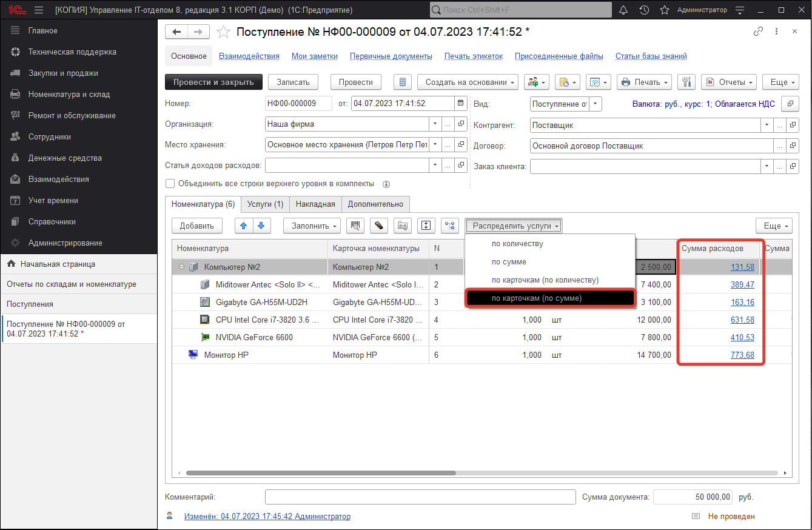Open the history clock icon
Viewport: 812px width, 530px height.
(x=644, y=10)
